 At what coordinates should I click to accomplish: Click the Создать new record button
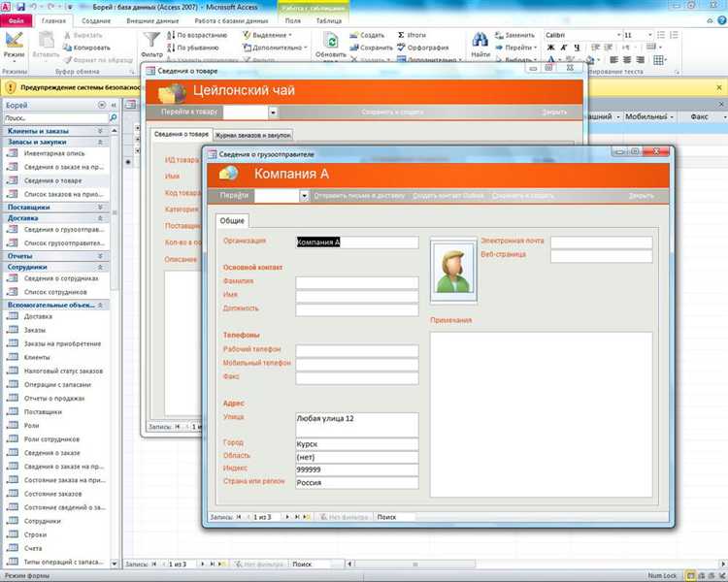coord(367,35)
